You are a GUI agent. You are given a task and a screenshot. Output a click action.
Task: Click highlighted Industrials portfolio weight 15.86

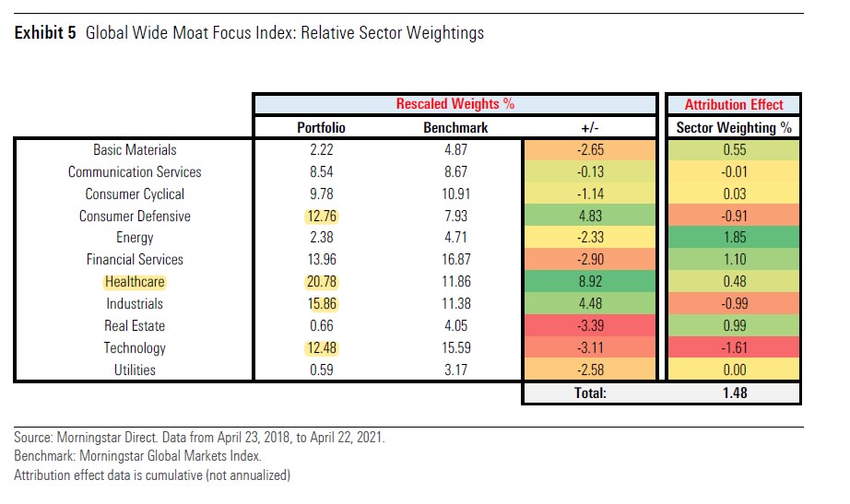321,304
